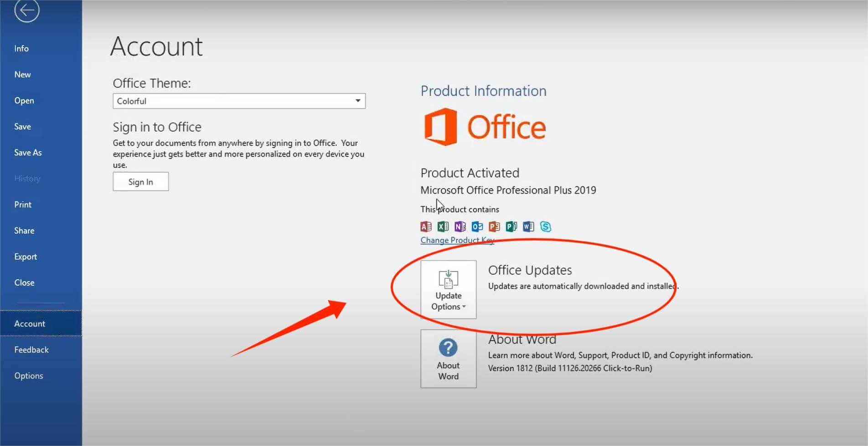
Task: Click the Outlook icon
Action: (477, 226)
